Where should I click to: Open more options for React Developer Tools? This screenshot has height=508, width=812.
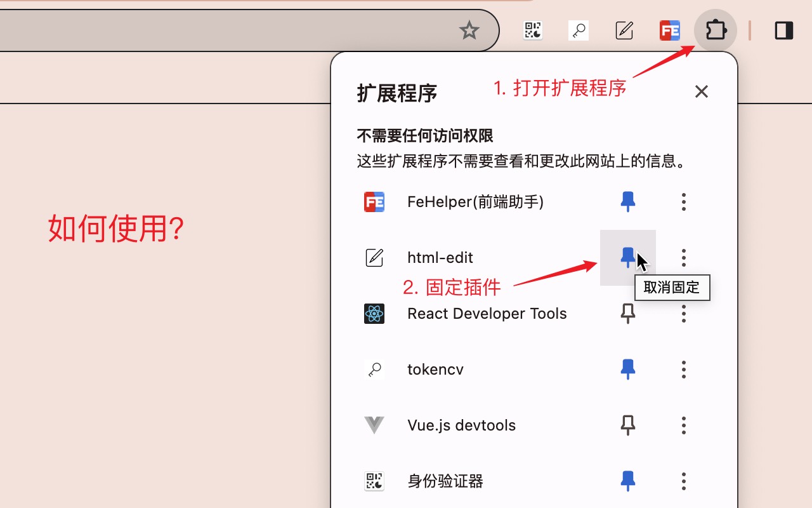click(x=684, y=314)
